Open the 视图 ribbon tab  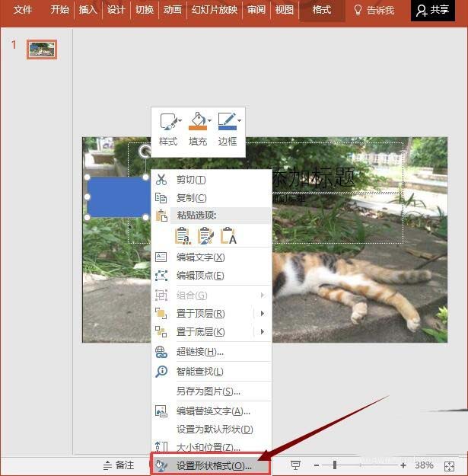(x=284, y=10)
